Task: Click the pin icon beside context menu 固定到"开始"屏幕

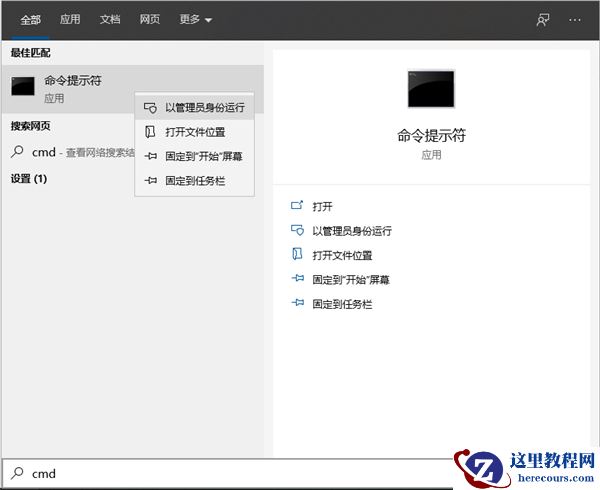Action: (150, 156)
